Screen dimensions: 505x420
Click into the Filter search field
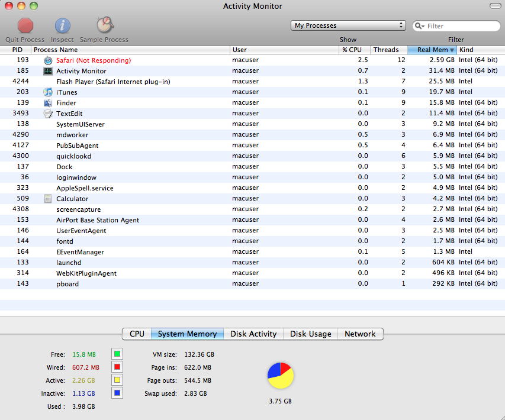pyautogui.click(x=456, y=26)
